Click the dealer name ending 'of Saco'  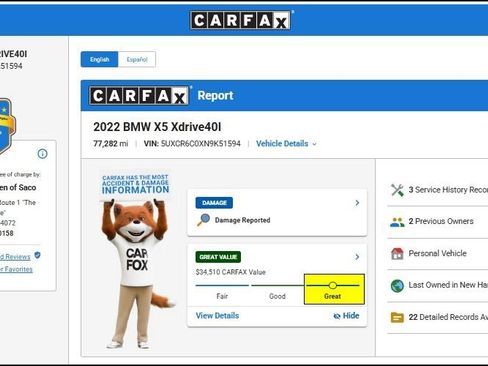pyautogui.click(x=18, y=187)
